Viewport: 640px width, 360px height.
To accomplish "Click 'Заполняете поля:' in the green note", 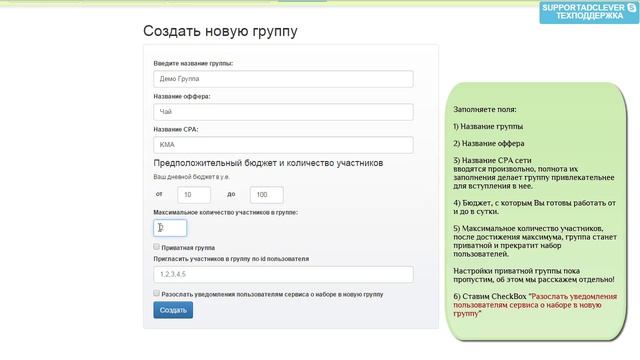I will coord(485,110).
